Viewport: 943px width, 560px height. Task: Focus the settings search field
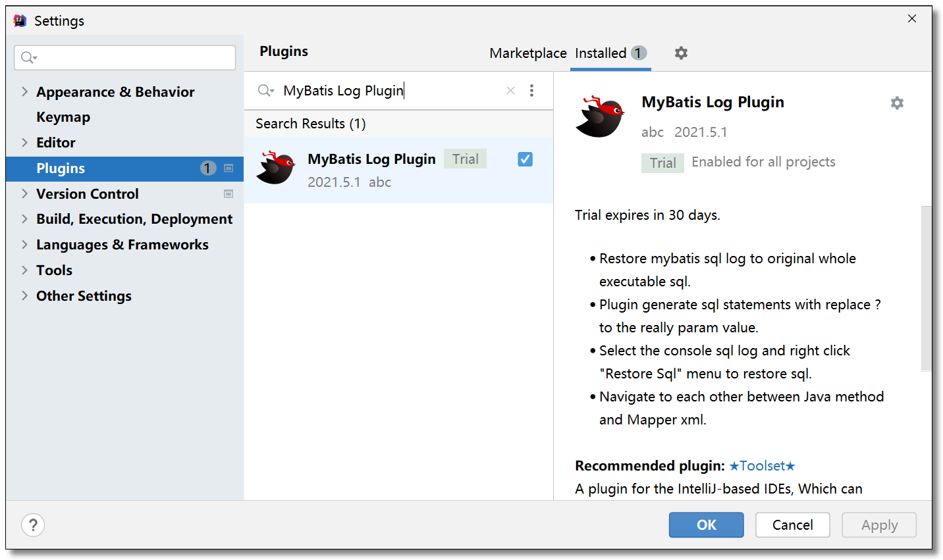click(x=125, y=58)
